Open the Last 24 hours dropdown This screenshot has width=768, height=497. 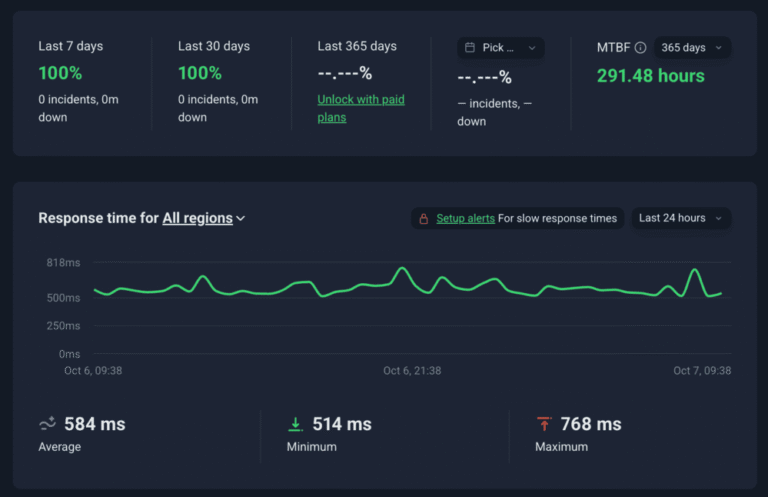coord(681,218)
